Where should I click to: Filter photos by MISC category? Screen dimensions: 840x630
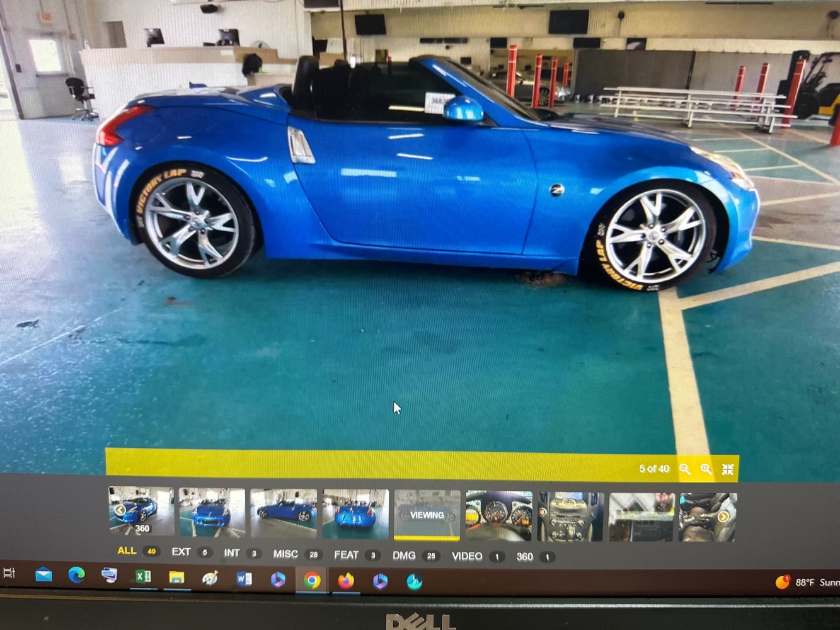click(x=297, y=554)
